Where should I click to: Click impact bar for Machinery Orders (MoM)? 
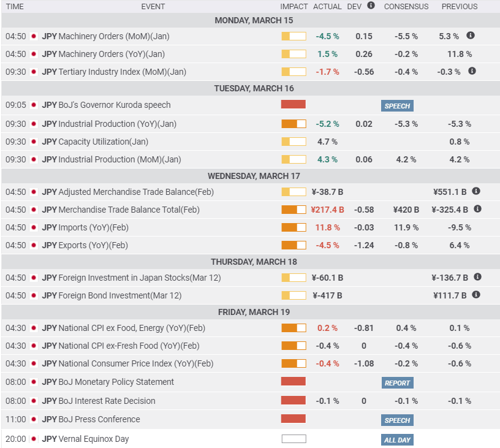pos(294,36)
